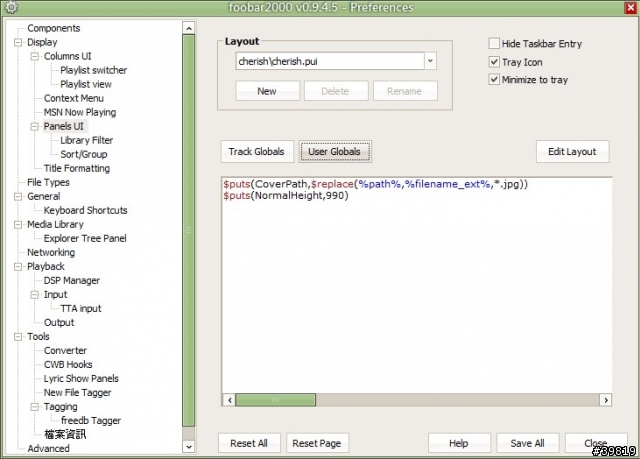Click the code editor horizontal scrollbar thumb
Screen dimensions: 640x459
276,400
